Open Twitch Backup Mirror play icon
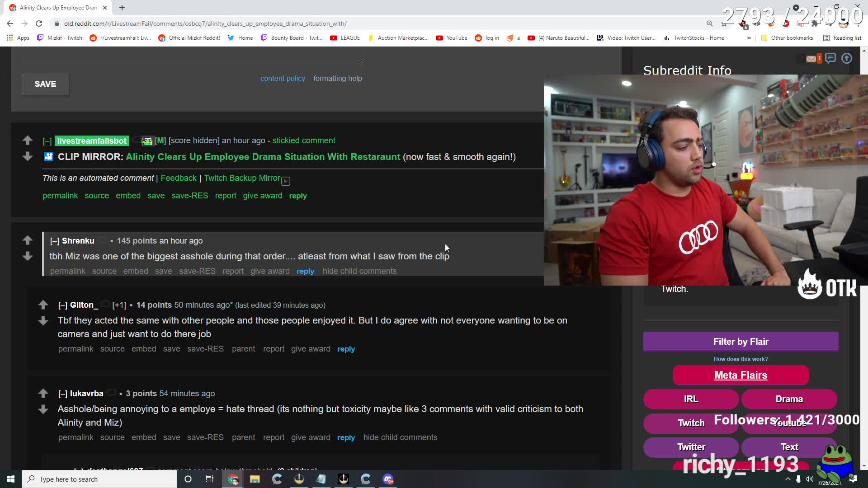The height and width of the screenshot is (488, 868). tap(286, 181)
